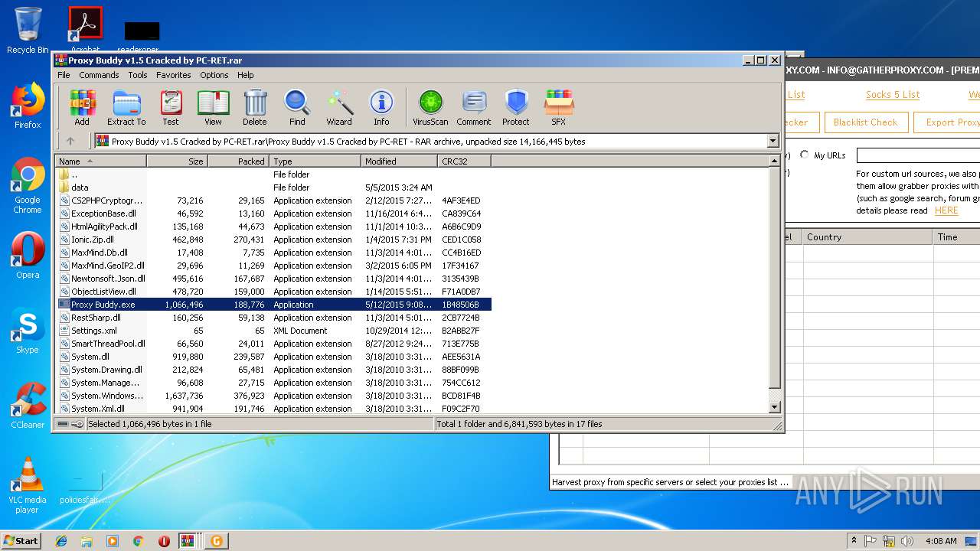The height and width of the screenshot is (551, 980).
Task: Click the system tray clock 4:08 AM
Action: coord(941,541)
